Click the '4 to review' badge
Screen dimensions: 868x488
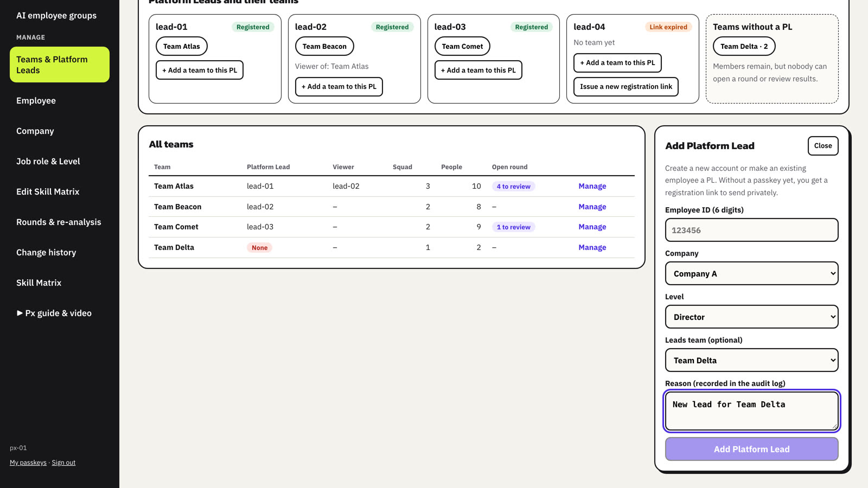(x=514, y=186)
